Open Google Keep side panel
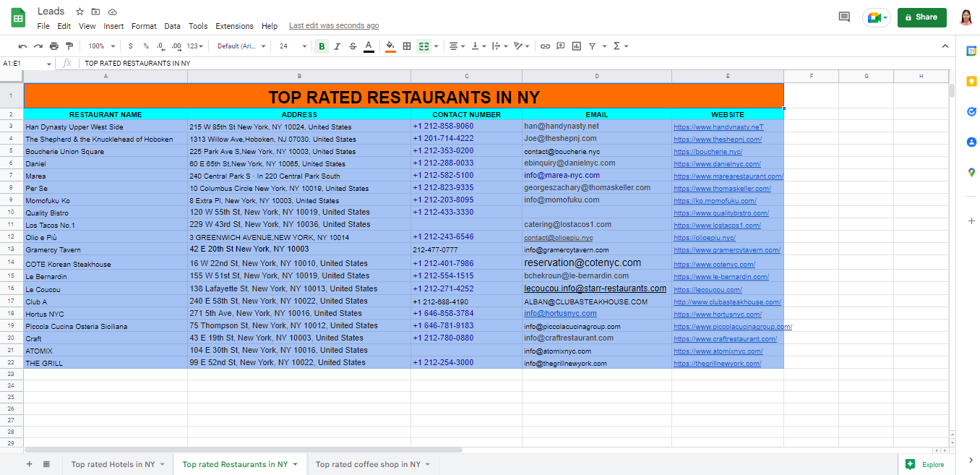The height and width of the screenshot is (475, 980). tap(971, 81)
